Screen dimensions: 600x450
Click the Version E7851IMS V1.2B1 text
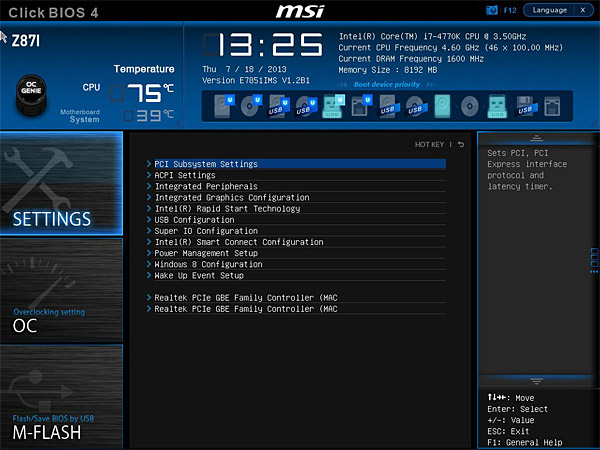(x=256, y=80)
